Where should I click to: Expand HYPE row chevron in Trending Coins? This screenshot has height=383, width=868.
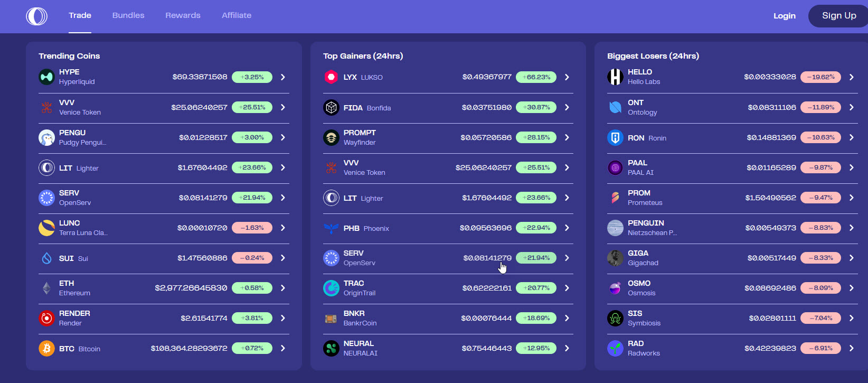(x=283, y=77)
